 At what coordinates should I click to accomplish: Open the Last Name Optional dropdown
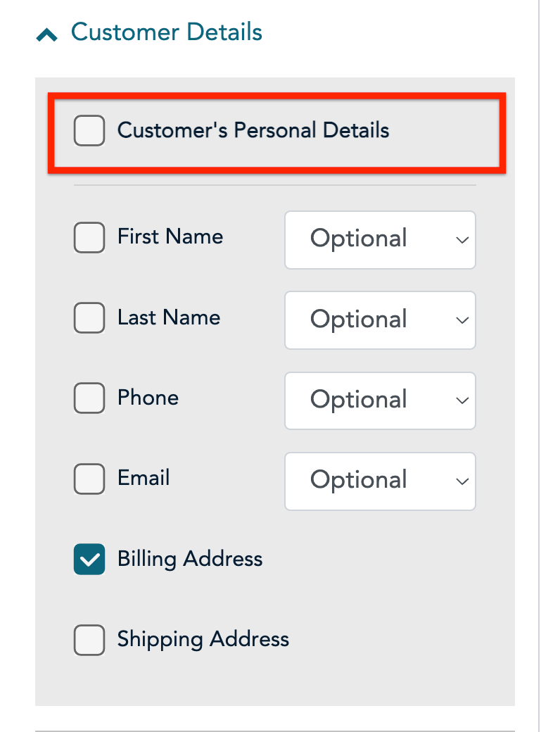click(379, 320)
